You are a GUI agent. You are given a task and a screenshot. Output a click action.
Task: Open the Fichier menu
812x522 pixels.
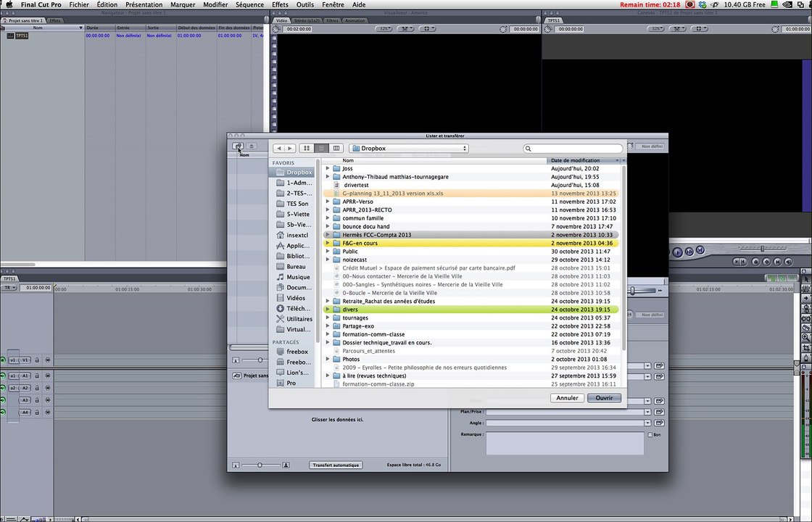pos(79,4)
